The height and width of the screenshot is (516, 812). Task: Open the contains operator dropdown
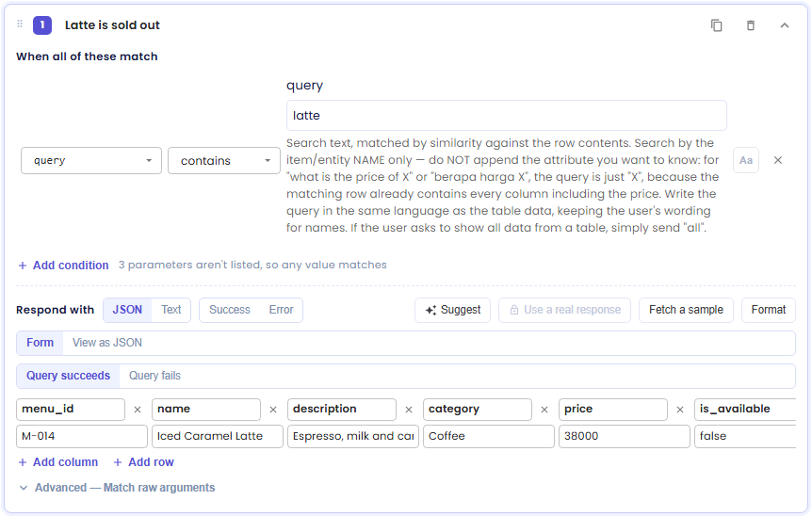click(x=223, y=160)
